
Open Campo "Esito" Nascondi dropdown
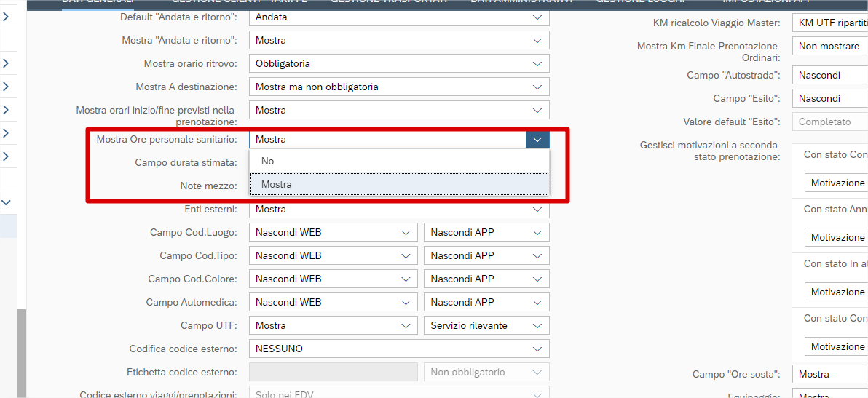[829, 98]
